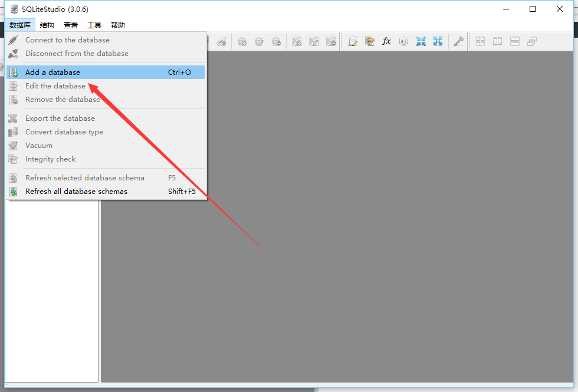The height and width of the screenshot is (392, 578).
Task: Click the tile windows horizontally icon
Action: [498, 41]
